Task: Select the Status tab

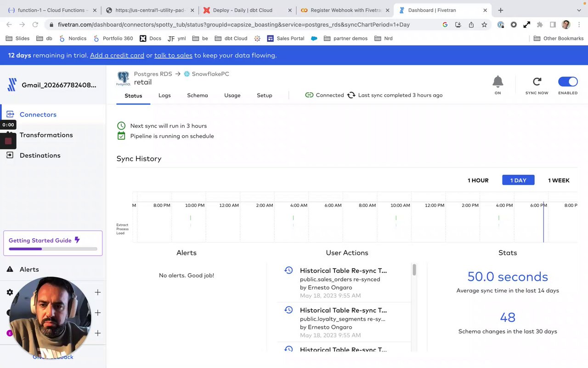Action: tap(133, 96)
